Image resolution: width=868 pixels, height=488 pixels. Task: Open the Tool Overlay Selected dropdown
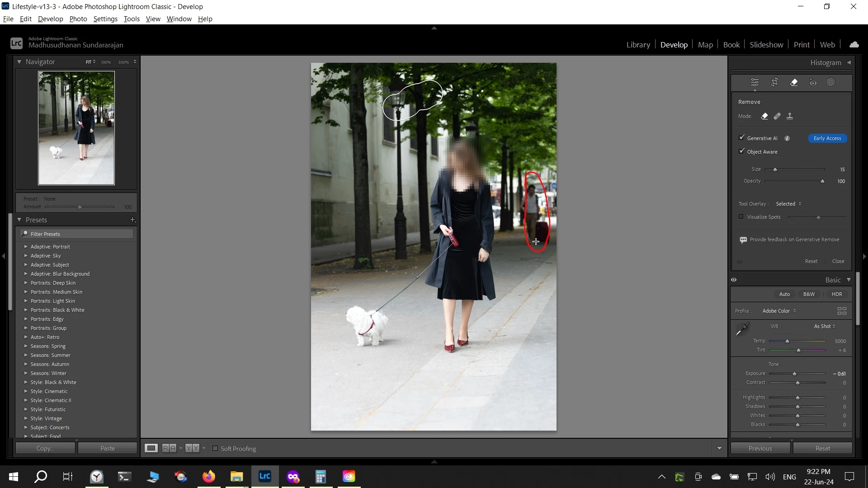[788, 204]
